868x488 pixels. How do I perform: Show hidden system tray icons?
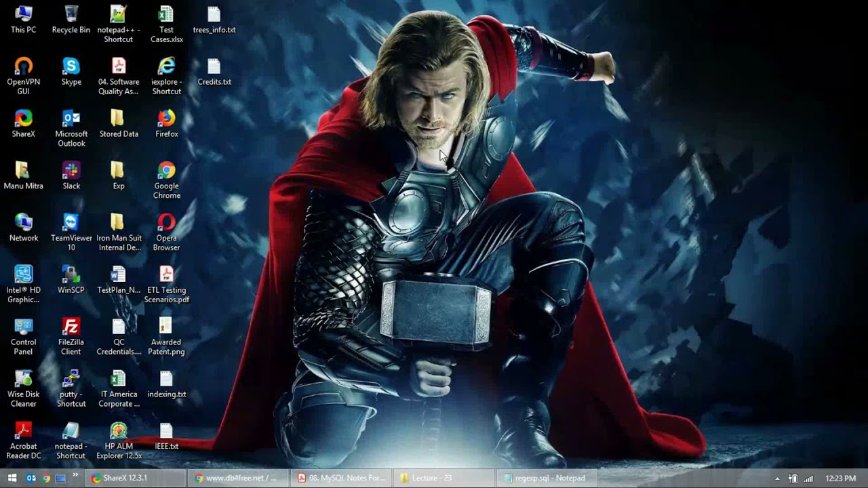tap(777, 479)
